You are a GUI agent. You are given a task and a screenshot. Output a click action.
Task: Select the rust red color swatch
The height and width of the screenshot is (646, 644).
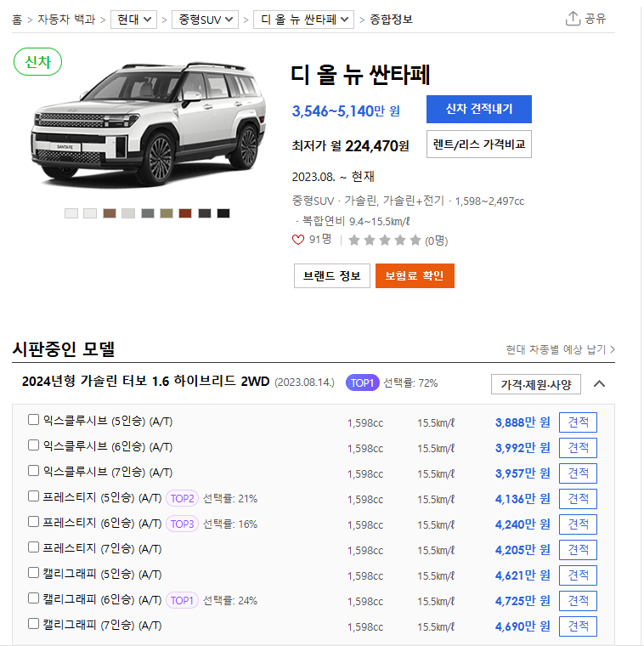(x=185, y=213)
